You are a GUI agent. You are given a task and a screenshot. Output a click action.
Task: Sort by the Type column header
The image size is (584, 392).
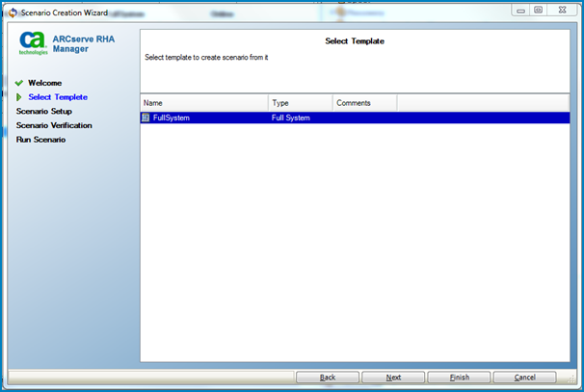tap(301, 103)
